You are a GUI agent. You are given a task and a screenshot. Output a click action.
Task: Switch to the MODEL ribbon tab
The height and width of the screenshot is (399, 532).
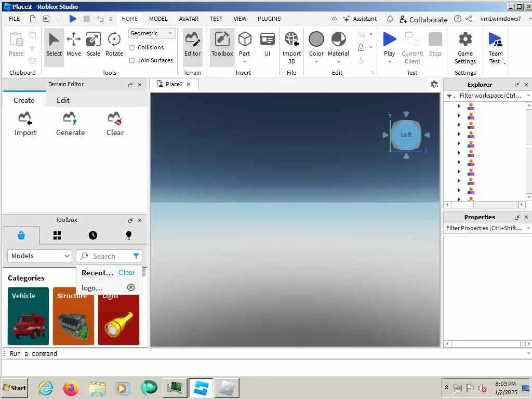(158, 19)
